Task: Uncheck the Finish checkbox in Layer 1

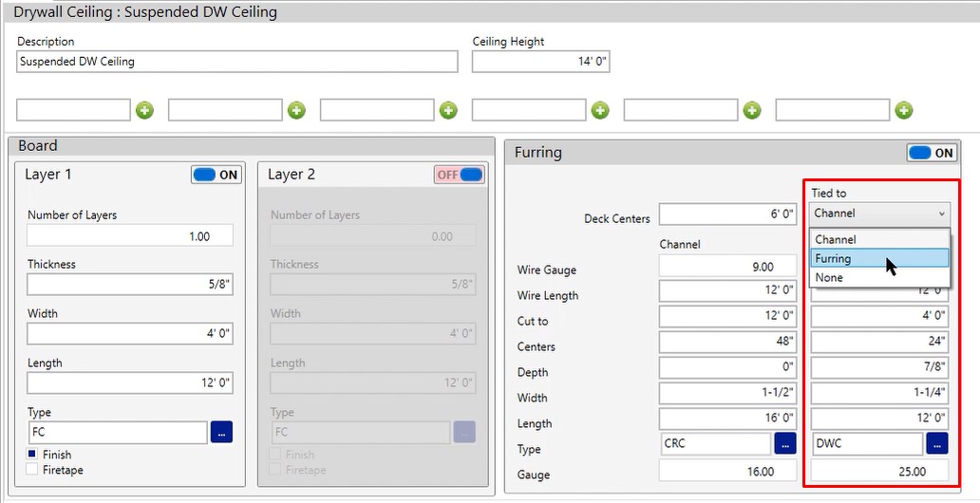Action: tap(32, 455)
